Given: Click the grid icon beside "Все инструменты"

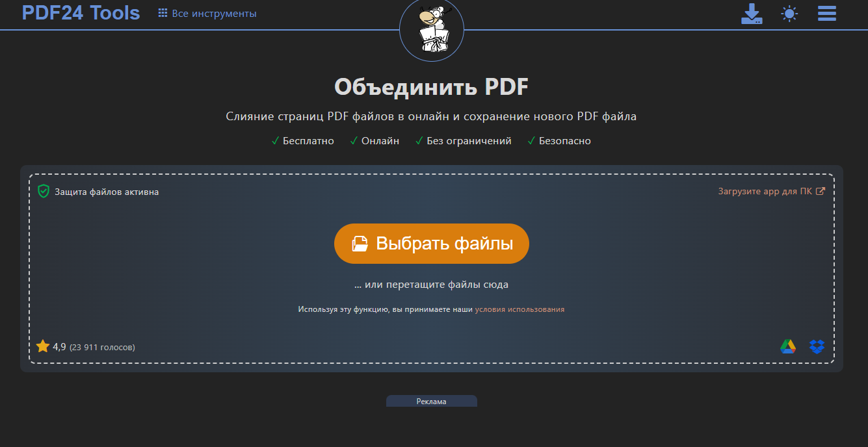Looking at the screenshot, I should (x=163, y=13).
